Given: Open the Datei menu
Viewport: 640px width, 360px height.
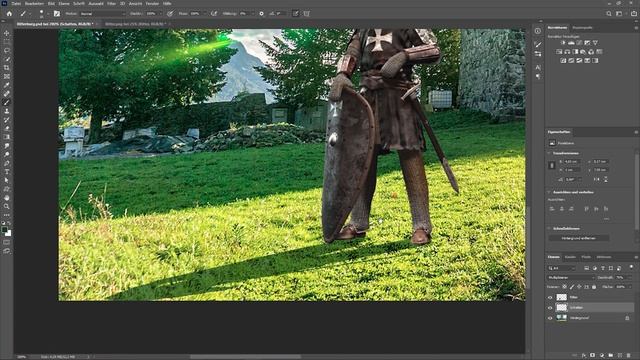Looking at the screenshot, I should click(x=16, y=3).
